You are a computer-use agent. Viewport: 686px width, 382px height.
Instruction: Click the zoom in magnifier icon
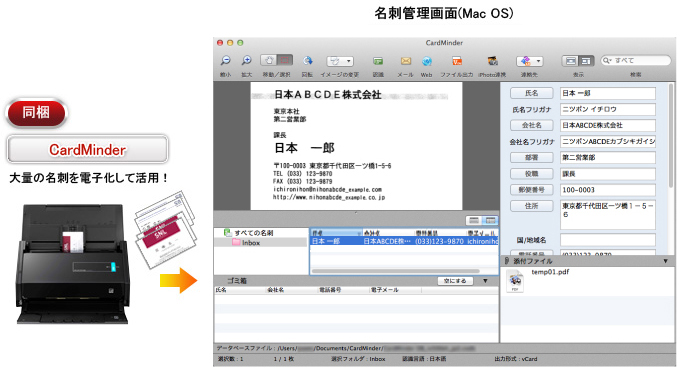pyautogui.click(x=246, y=60)
